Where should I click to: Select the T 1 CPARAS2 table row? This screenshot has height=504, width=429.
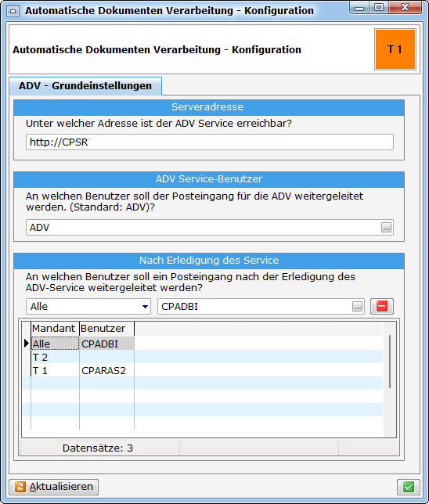point(203,370)
